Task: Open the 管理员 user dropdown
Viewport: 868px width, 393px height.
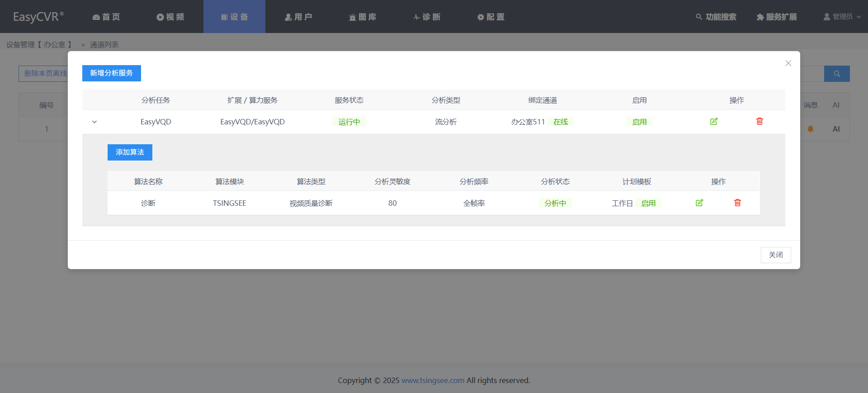Action: pos(842,17)
